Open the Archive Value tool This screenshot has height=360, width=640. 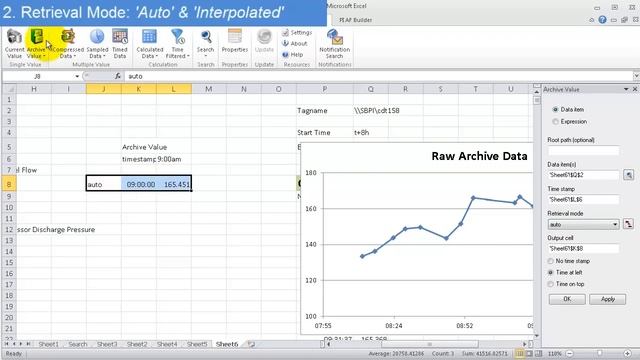click(x=36, y=44)
